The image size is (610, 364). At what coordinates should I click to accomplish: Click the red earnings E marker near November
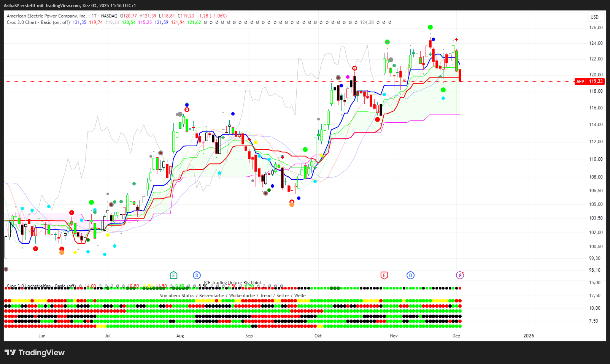click(384, 275)
